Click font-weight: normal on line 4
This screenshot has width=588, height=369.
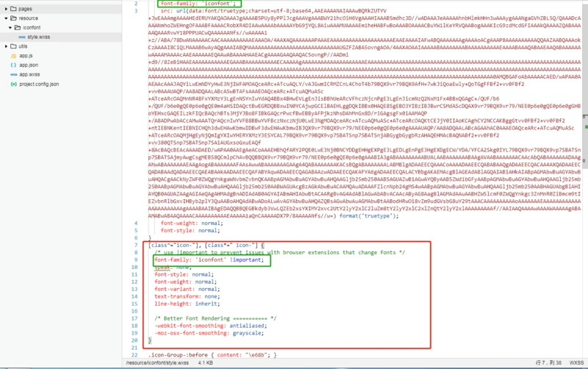coord(192,223)
